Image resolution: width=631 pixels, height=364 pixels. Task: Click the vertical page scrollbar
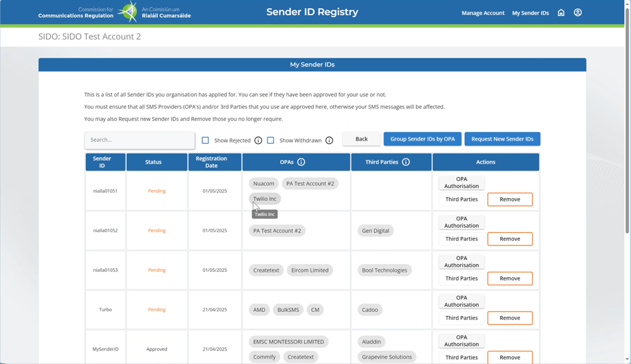(x=627, y=120)
